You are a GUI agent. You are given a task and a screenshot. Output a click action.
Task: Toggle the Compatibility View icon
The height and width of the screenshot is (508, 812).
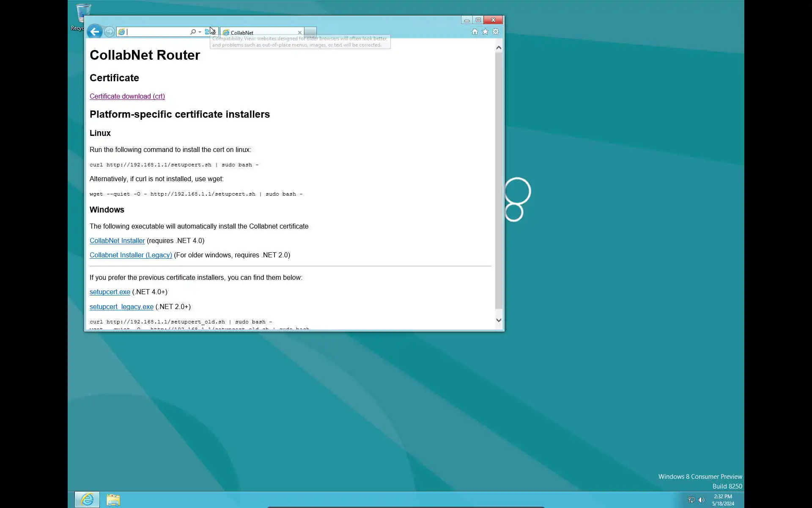point(207,32)
